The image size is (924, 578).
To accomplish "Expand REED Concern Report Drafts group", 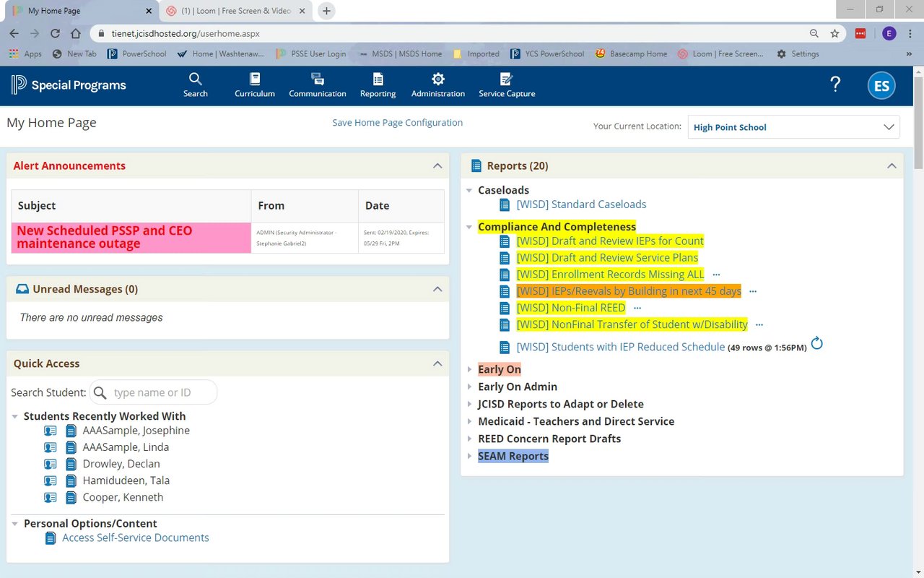I will coord(469,439).
